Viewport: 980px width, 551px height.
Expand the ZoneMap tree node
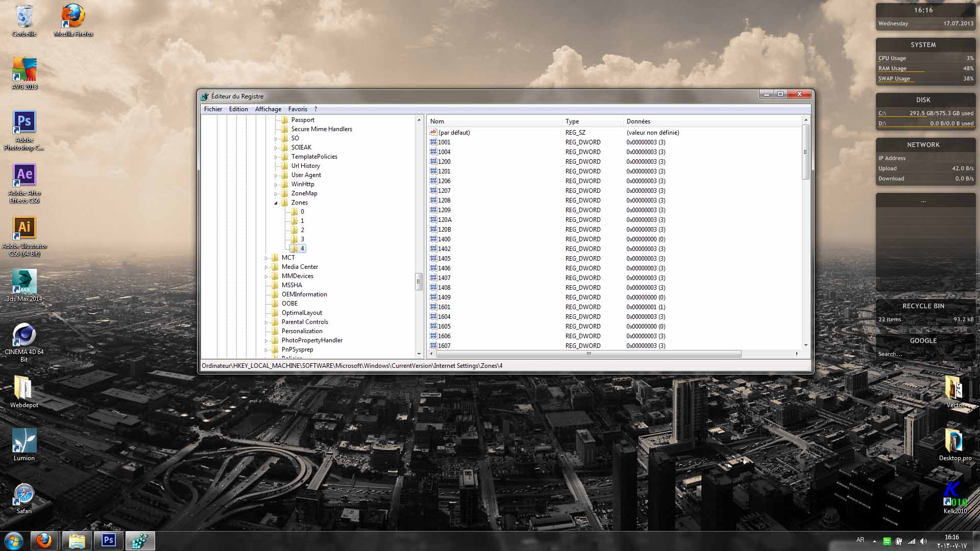click(276, 194)
